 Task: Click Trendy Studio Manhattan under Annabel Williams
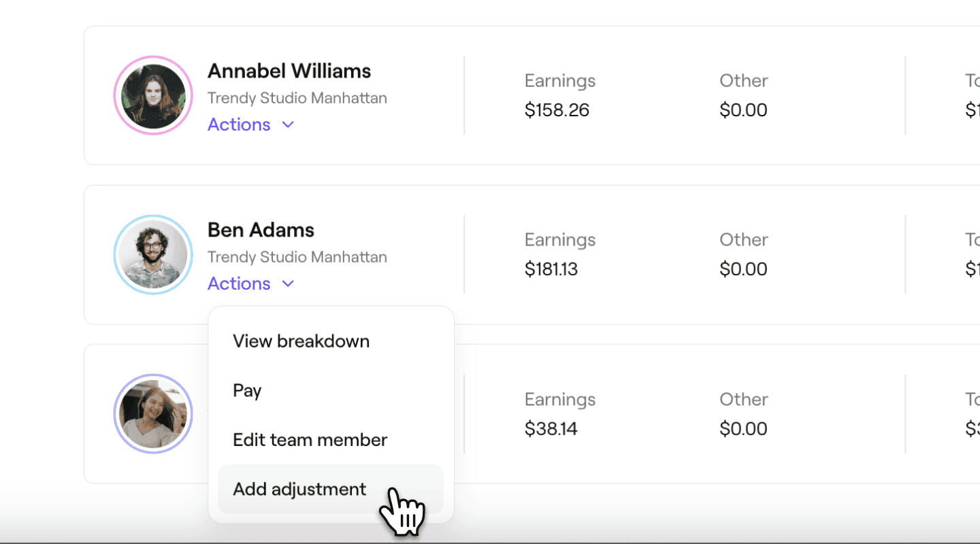click(x=297, y=98)
